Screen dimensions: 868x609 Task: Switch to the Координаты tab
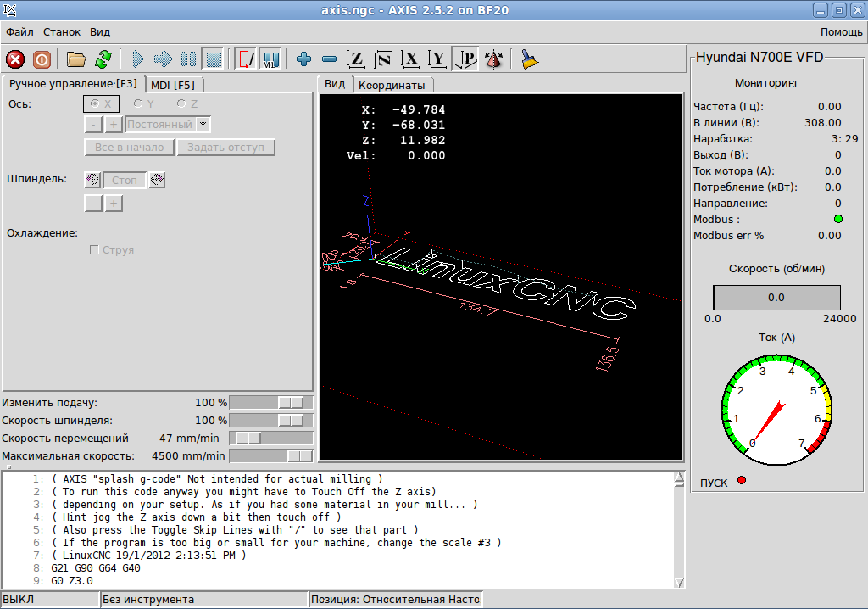[x=391, y=85]
